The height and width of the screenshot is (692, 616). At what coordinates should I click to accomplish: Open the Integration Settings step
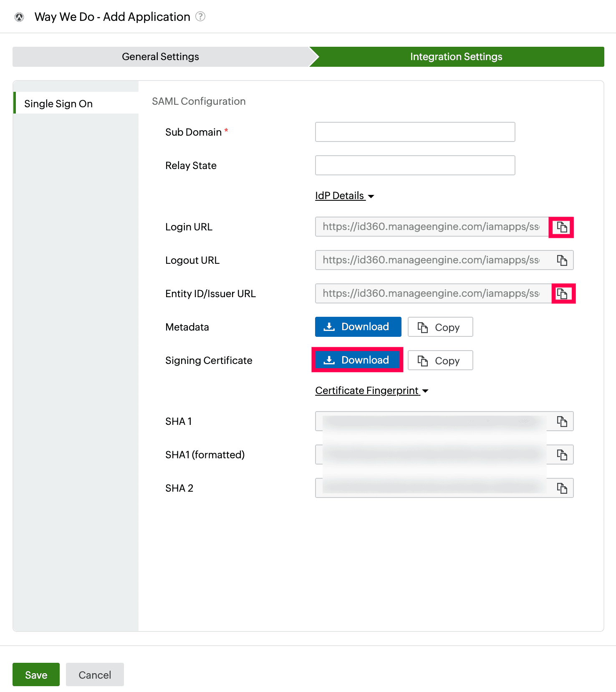tap(457, 57)
